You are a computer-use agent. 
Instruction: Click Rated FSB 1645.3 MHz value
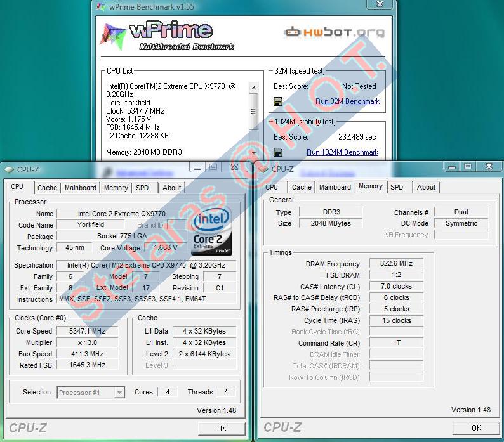(87, 365)
